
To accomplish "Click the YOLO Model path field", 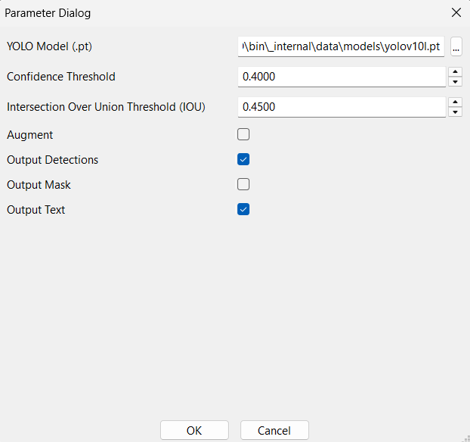I will coord(341,46).
